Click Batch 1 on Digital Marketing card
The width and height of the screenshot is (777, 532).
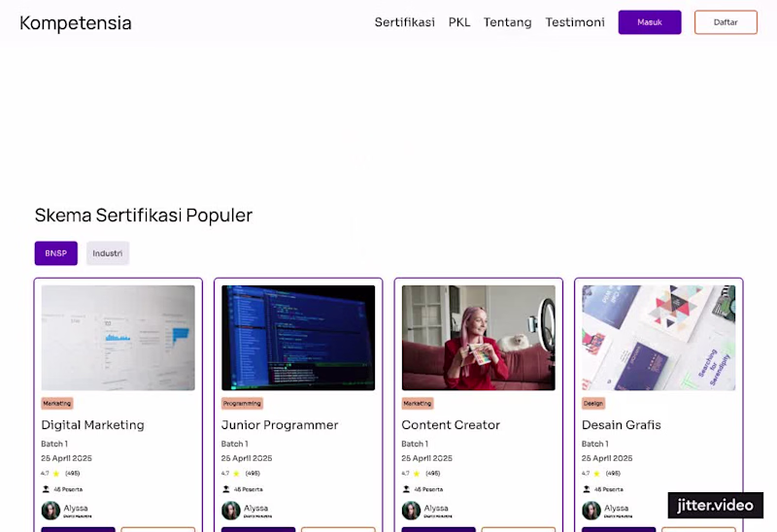(54, 444)
